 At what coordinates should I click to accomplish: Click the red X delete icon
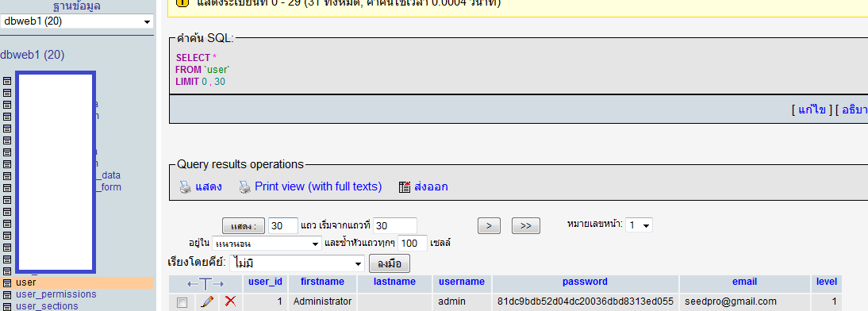pyautogui.click(x=230, y=301)
